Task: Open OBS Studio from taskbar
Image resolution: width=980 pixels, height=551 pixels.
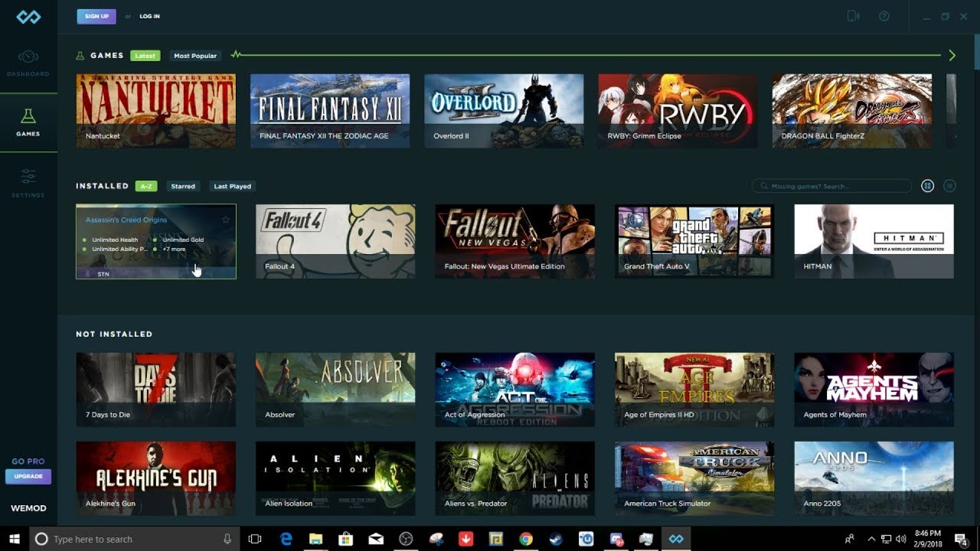Action: point(406,539)
